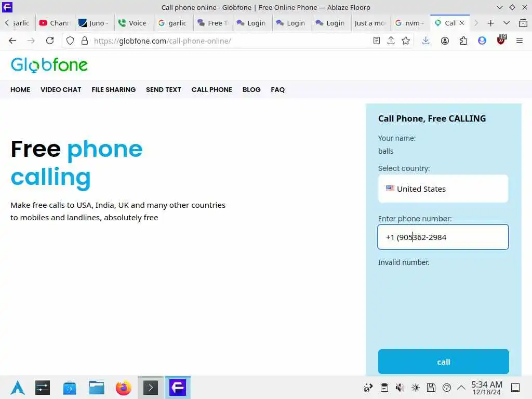532x399 pixels.
Task: Open the tracking protection shield icon
Action: tap(70, 41)
